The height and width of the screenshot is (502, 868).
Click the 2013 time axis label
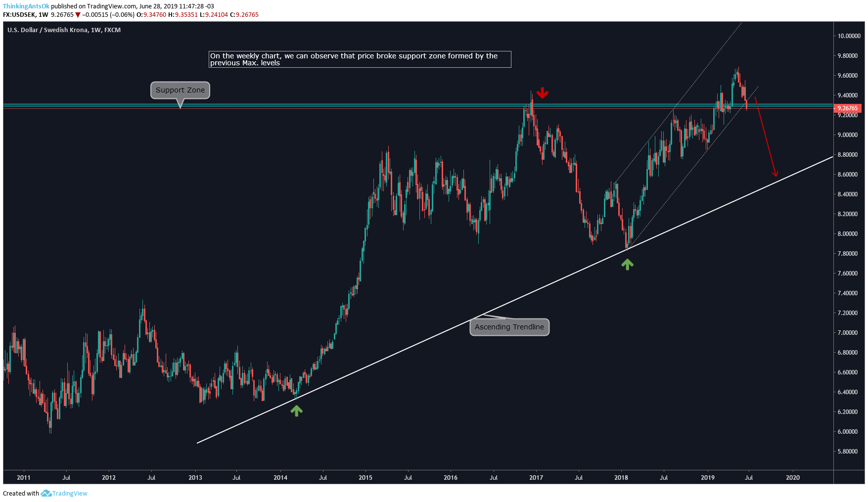(x=195, y=478)
